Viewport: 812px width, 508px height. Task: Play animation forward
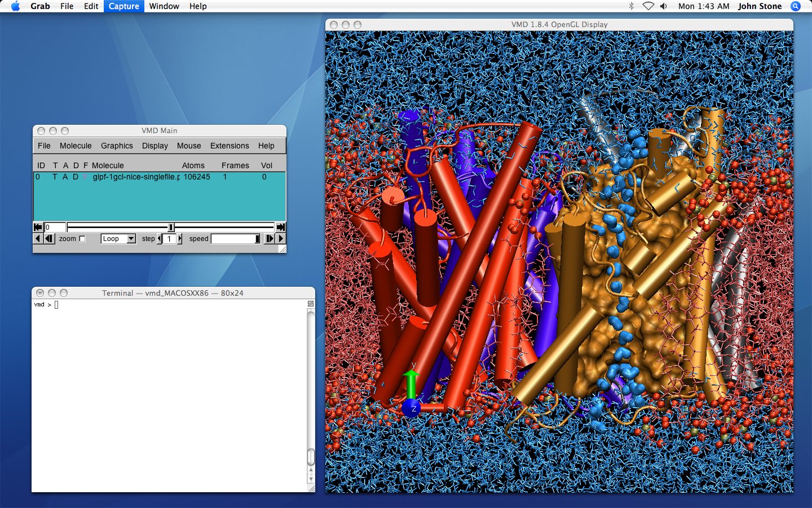click(x=281, y=239)
